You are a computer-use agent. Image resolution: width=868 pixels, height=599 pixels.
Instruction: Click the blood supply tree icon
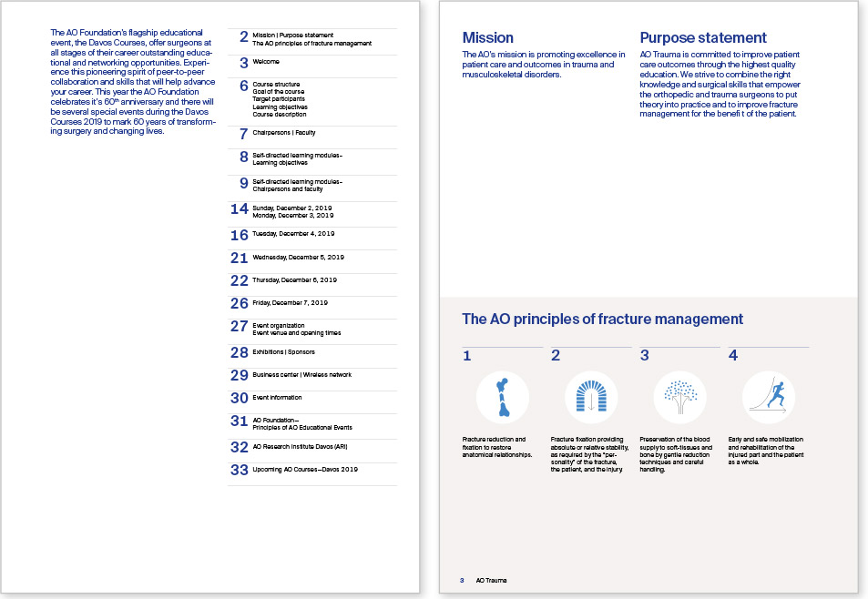click(679, 397)
